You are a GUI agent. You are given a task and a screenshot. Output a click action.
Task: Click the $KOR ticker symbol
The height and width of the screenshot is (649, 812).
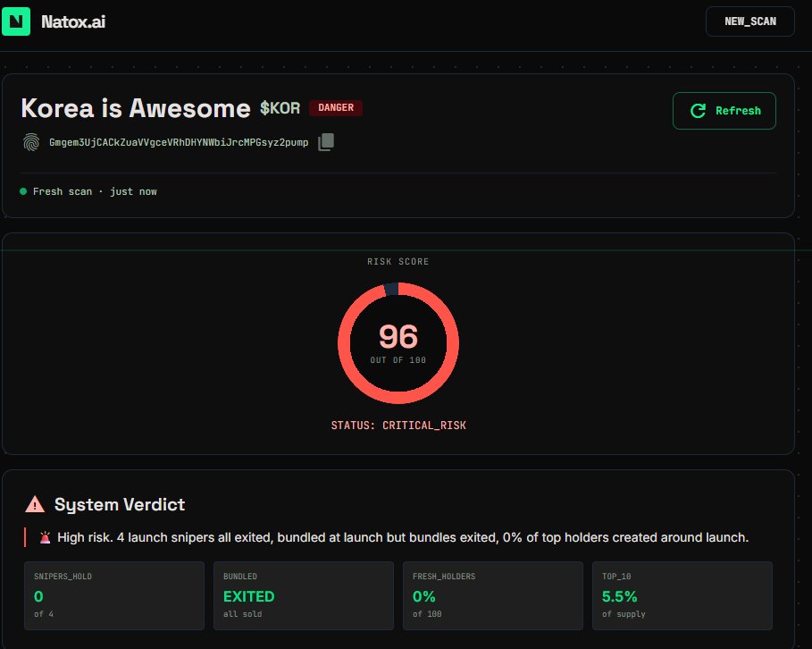click(x=280, y=108)
